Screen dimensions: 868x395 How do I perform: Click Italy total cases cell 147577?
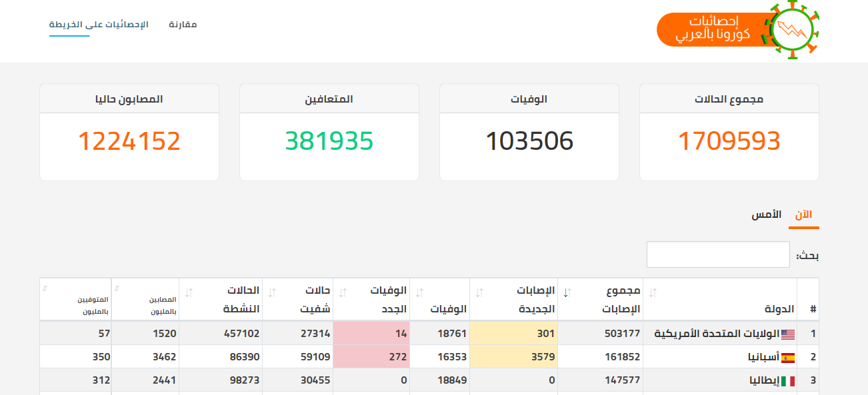600,380
